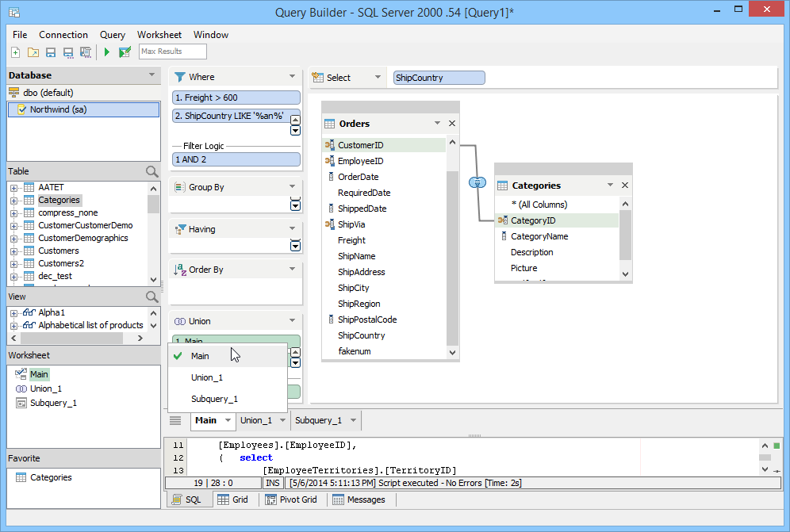
Task: Click the Categories table header icon
Action: tap(502, 186)
